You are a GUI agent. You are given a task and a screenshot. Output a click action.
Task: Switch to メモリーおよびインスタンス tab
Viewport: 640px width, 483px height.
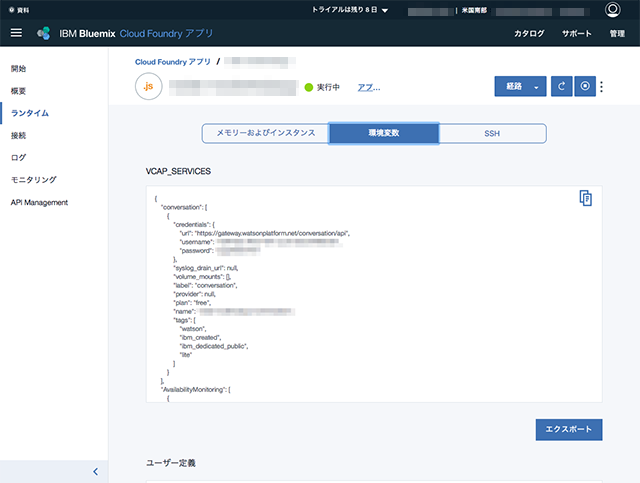[x=266, y=133]
